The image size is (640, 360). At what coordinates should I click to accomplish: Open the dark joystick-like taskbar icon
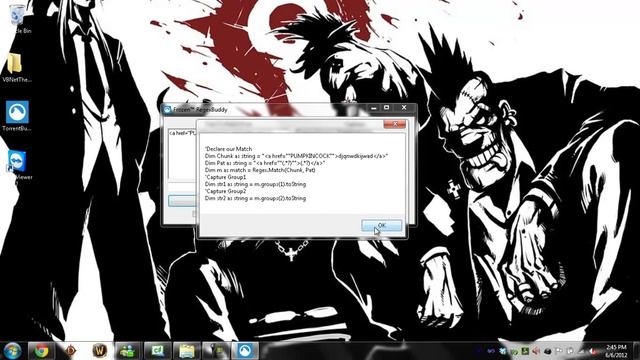216,351
